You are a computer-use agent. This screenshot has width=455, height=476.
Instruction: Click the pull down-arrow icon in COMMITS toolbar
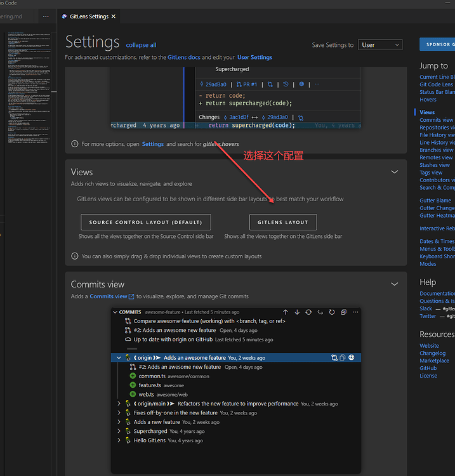297,312
